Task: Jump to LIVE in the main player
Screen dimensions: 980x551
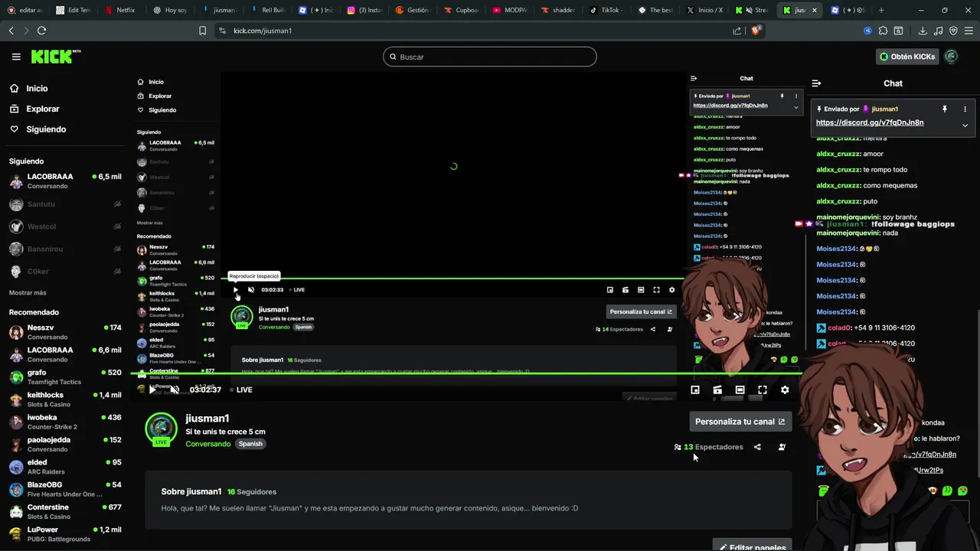Action: (242, 390)
